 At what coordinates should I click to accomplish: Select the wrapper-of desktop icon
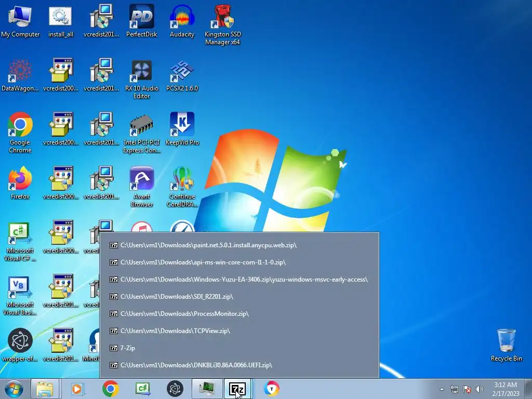(20, 345)
